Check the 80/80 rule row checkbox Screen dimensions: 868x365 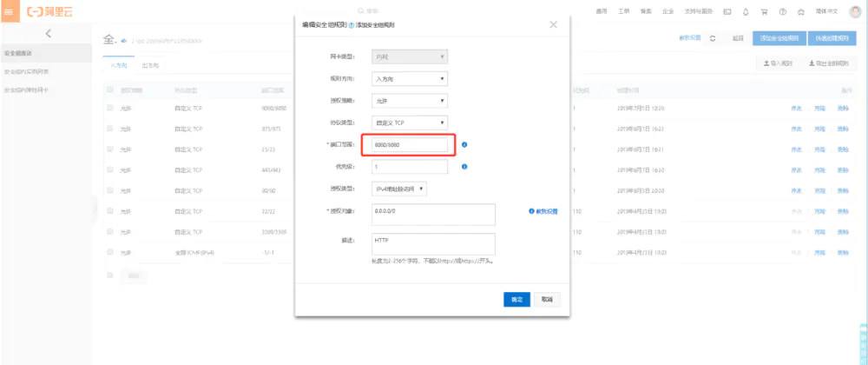click(x=109, y=190)
